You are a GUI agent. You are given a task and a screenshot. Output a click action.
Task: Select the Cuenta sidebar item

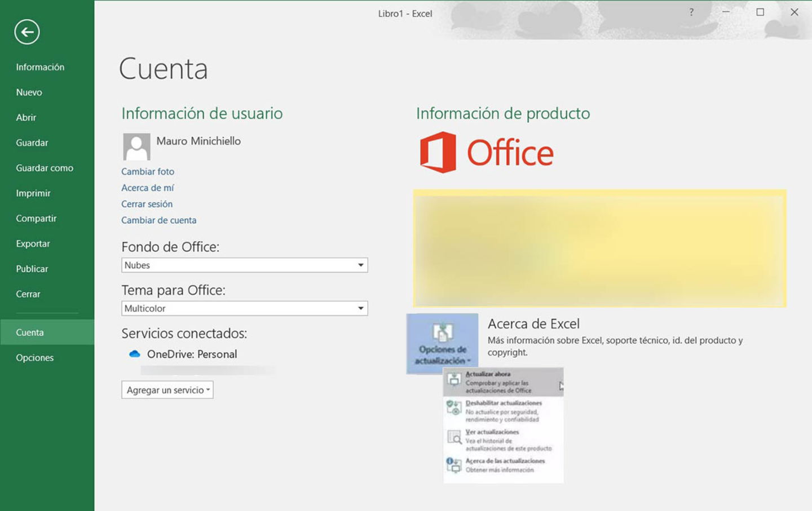[x=47, y=332]
